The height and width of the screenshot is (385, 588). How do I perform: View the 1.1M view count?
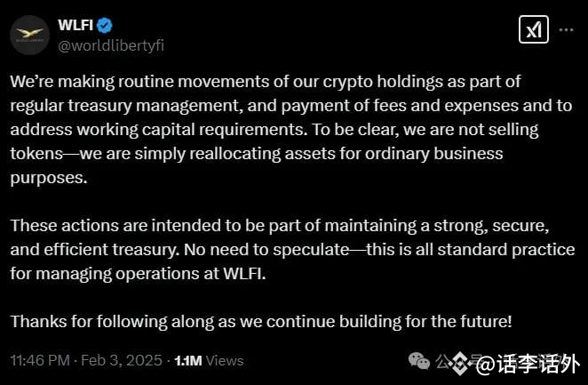click(188, 361)
